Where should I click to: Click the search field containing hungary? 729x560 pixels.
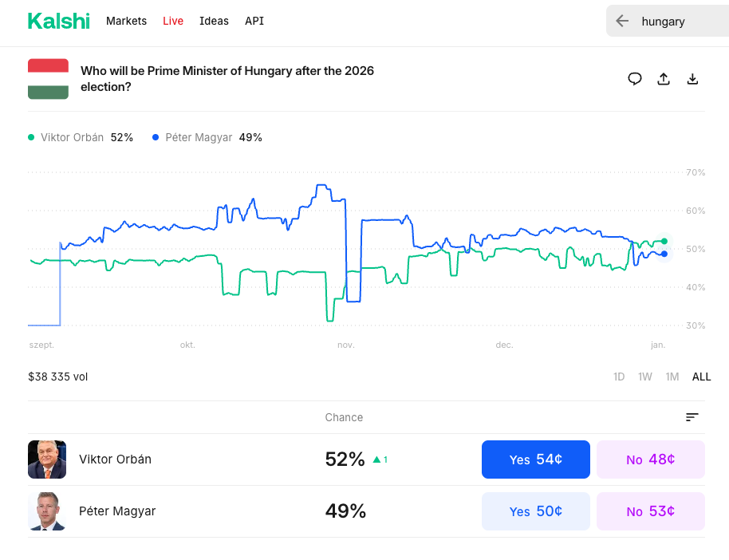(678, 22)
